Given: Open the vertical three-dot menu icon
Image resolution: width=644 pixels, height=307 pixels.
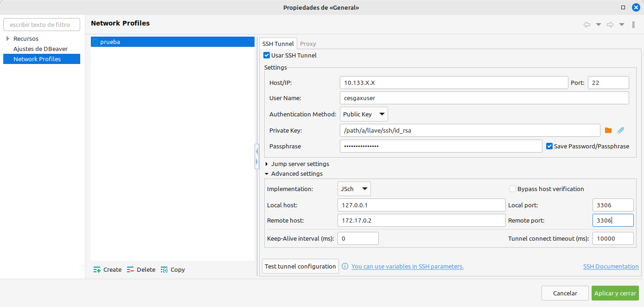Looking at the screenshot, I should click(633, 25).
